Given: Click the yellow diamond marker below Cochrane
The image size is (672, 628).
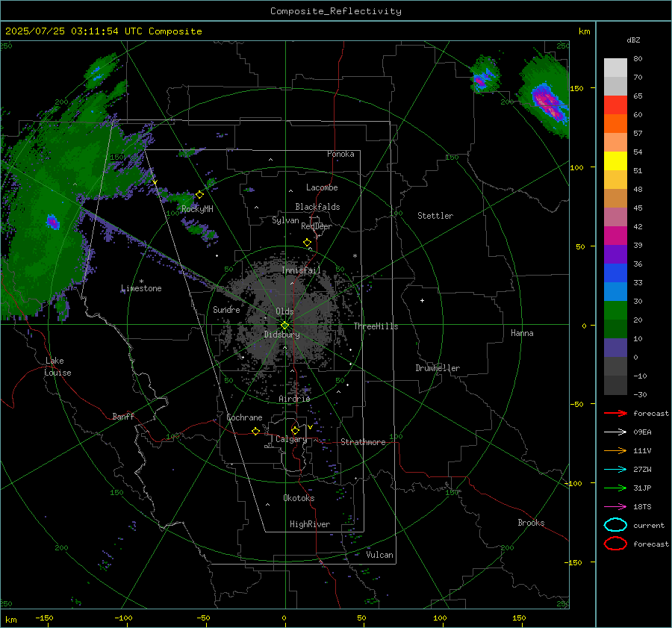Looking at the screenshot, I should [256, 432].
